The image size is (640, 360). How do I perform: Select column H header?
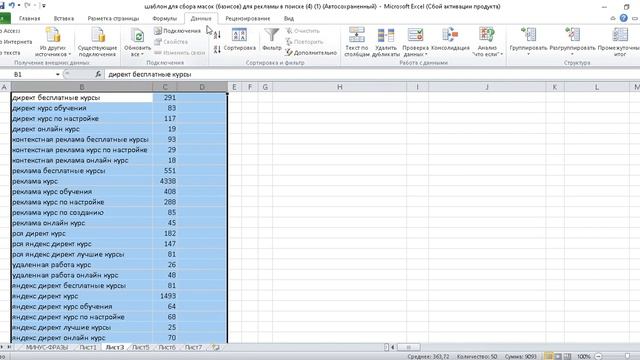tap(340, 87)
